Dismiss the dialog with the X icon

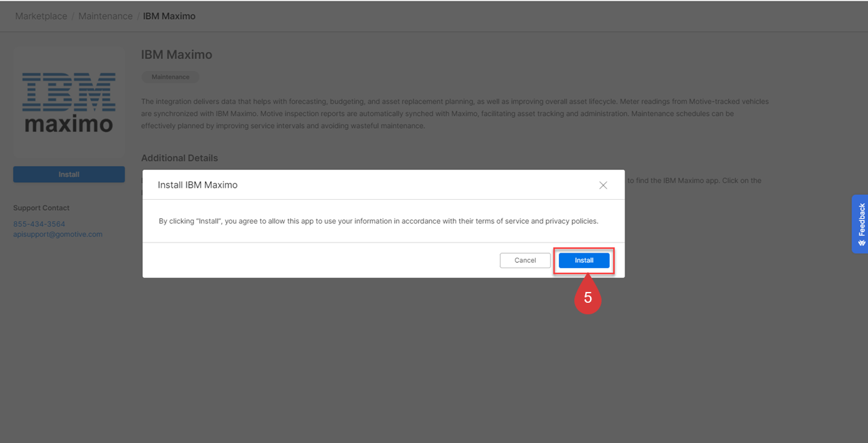pyautogui.click(x=603, y=184)
